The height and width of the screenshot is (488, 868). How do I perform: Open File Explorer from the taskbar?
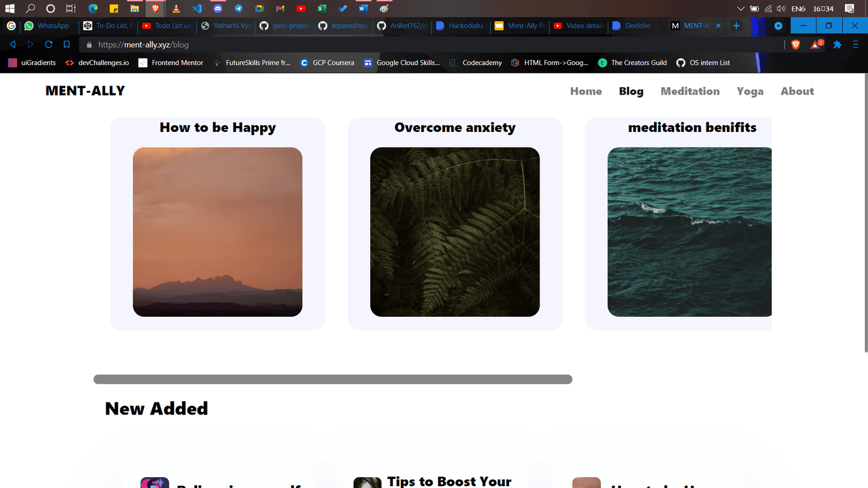[134, 8]
